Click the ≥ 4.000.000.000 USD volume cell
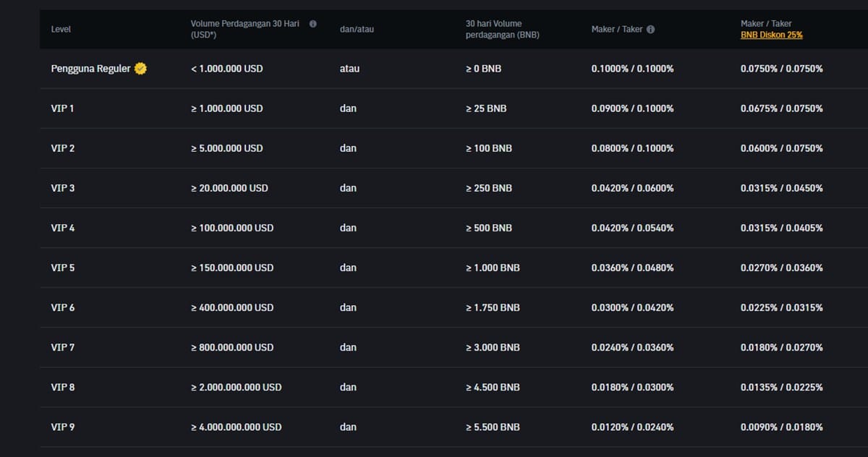This screenshot has height=457, width=868. coord(236,427)
